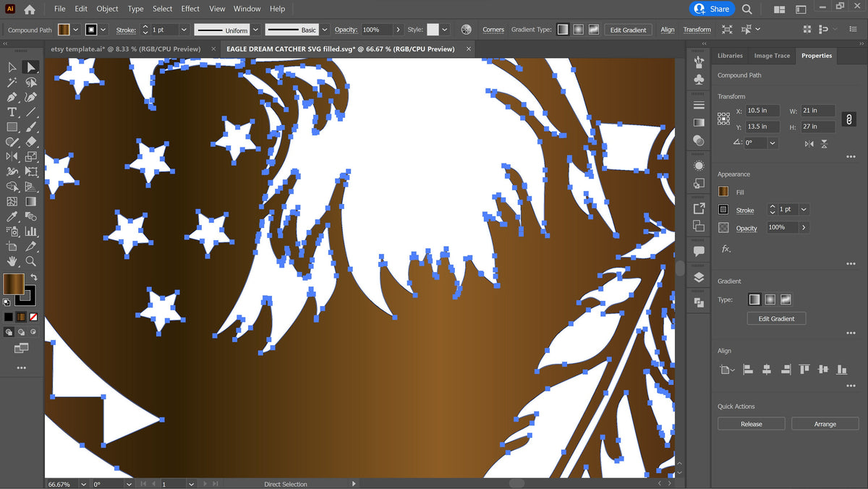Click the Release quick action button
The image size is (868, 489).
(x=751, y=424)
